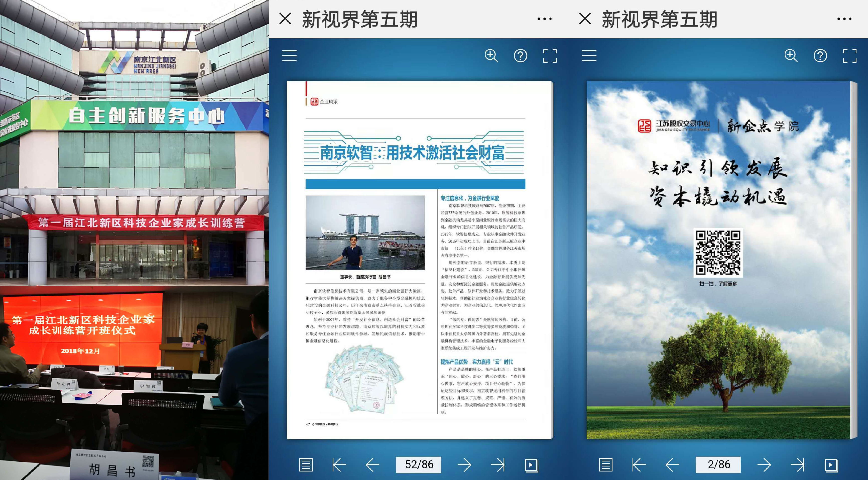Image resolution: width=868 pixels, height=480 pixels.
Task: Click zoom-in magnifier in right viewer
Action: 791,56
